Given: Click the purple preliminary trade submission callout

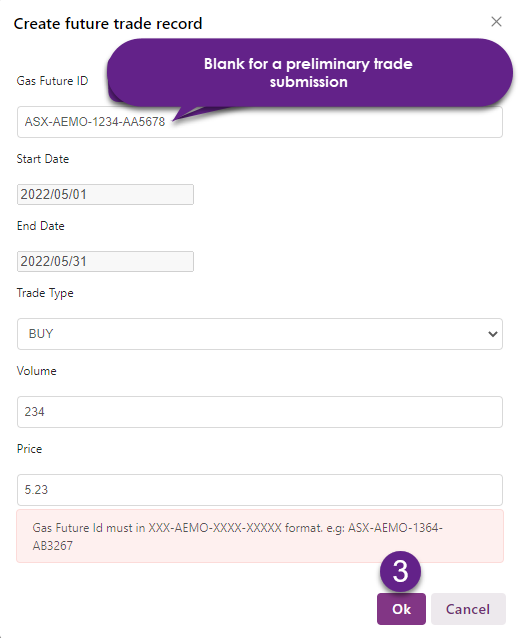Looking at the screenshot, I should point(310,73).
